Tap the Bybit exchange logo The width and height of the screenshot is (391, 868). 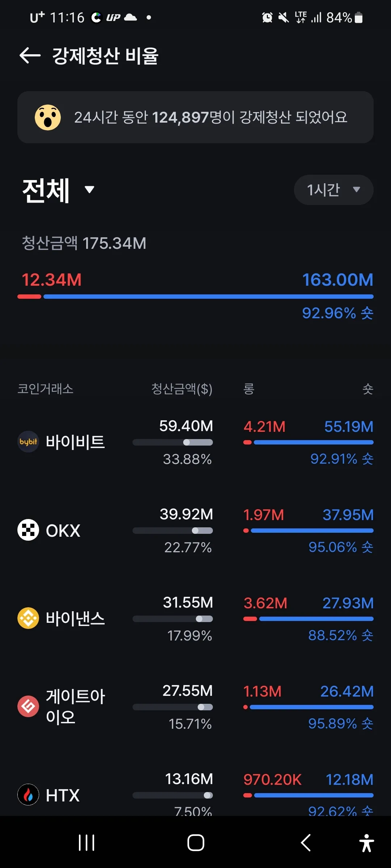(x=28, y=442)
